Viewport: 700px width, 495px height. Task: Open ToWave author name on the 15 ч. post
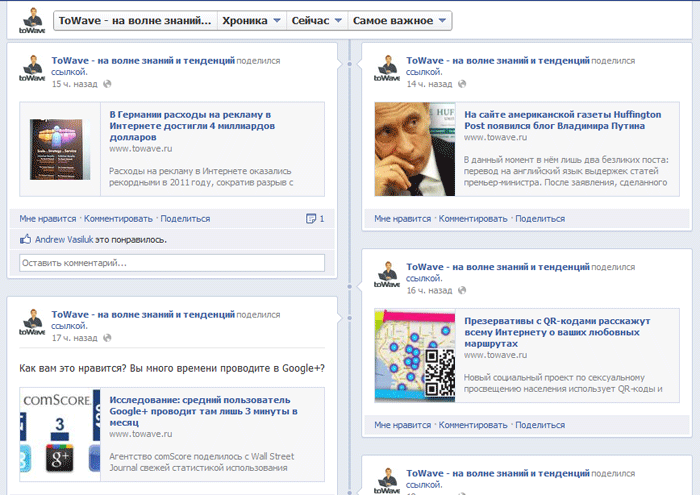coord(143,61)
